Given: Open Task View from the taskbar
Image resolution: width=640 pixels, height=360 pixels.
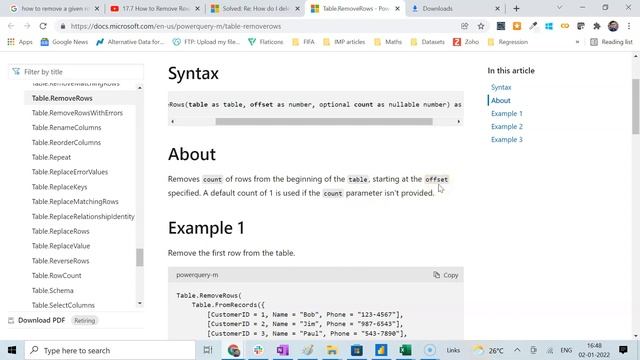Looking at the screenshot, I should [208, 350].
